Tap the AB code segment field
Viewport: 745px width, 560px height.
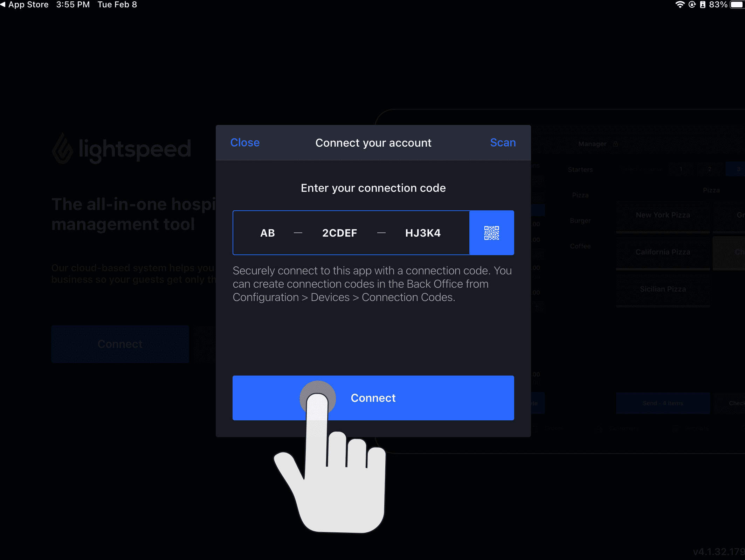(268, 233)
